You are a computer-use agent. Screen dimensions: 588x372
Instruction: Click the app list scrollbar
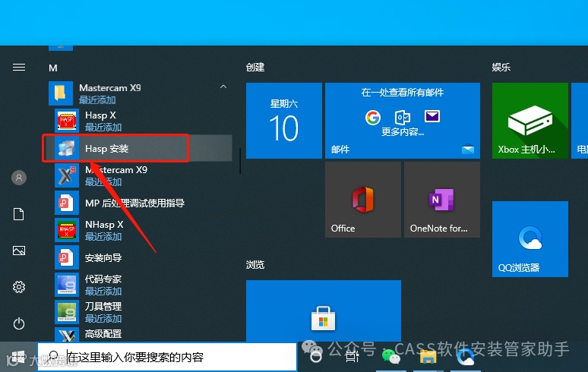pyautogui.click(x=240, y=161)
